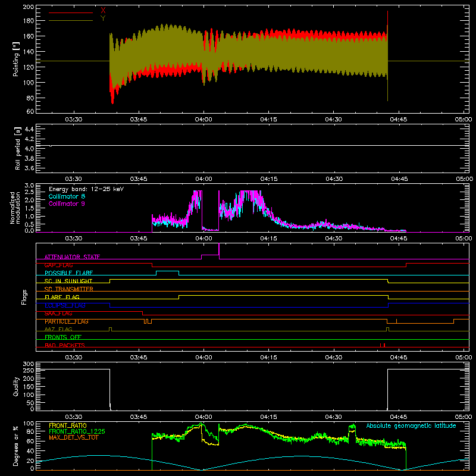Click the 03:30 label under the Pointing plot
The width and height of the screenshot is (476, 476).
[x=73, y=120]
